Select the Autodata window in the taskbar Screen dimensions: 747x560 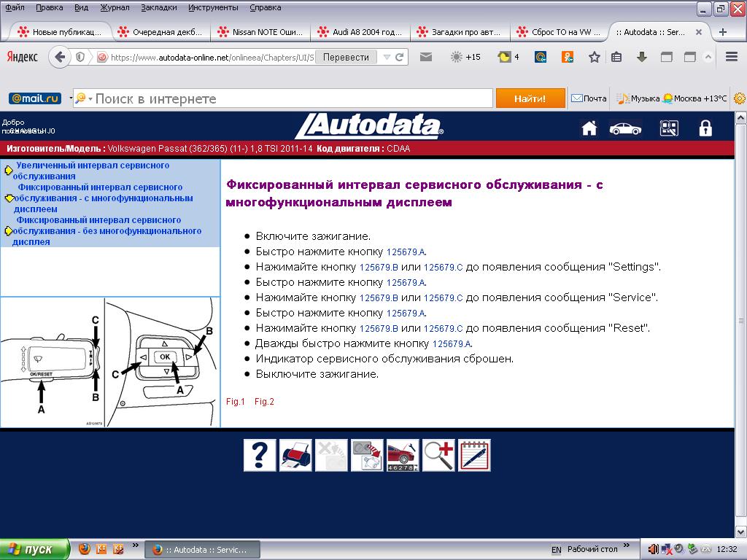pos(203,550)
